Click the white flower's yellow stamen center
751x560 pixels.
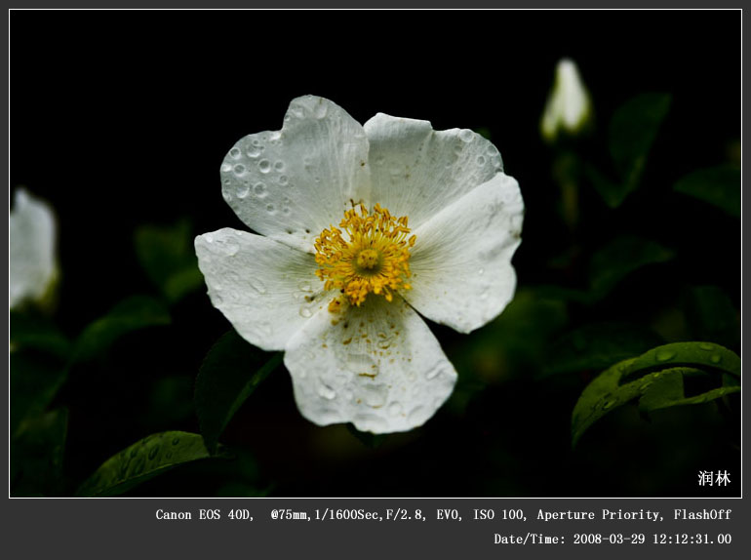pyautogui.click(x=365, y=257)
